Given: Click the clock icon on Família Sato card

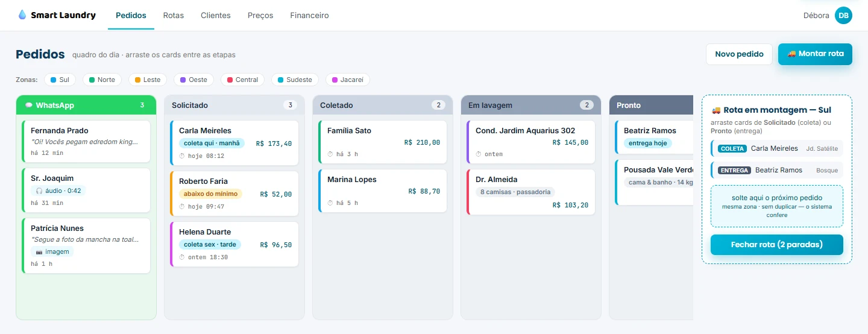Looking at the screenshot, I should pos(330,154).
